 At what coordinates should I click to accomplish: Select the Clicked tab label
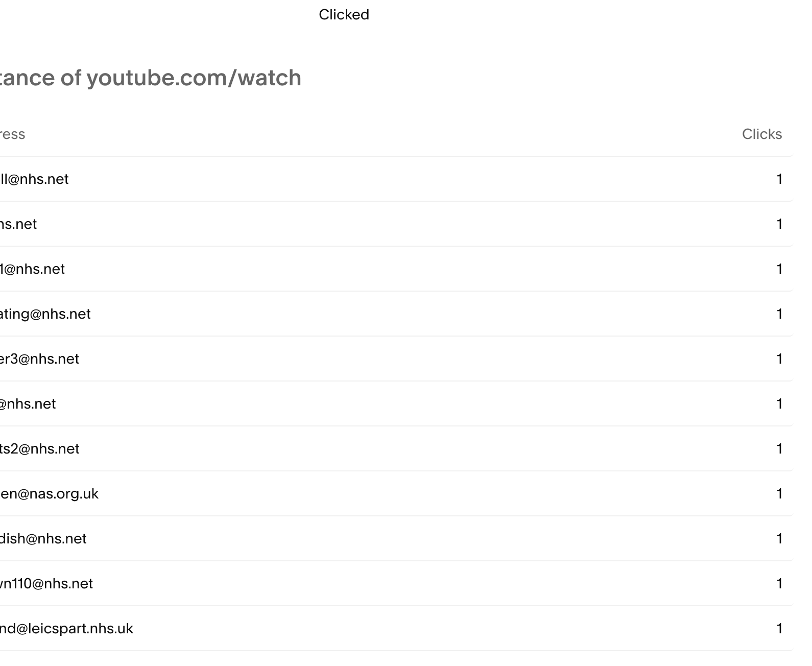tap(344, 14)
